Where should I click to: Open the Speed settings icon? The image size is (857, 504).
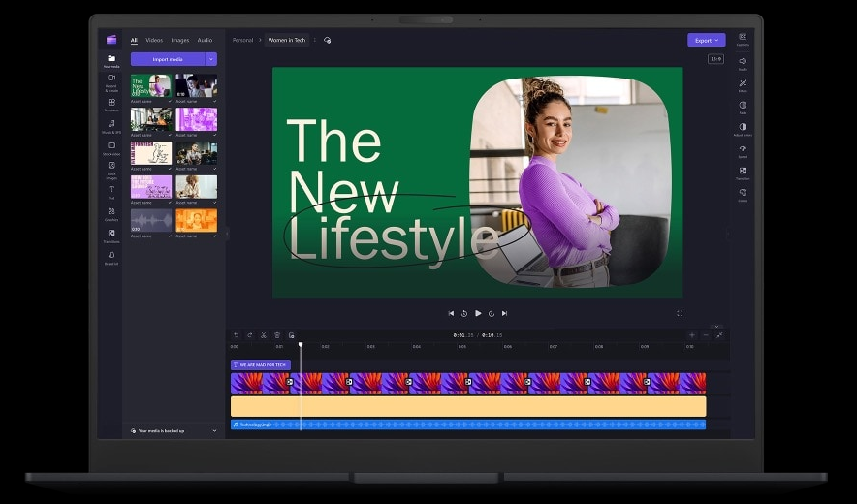743,150
